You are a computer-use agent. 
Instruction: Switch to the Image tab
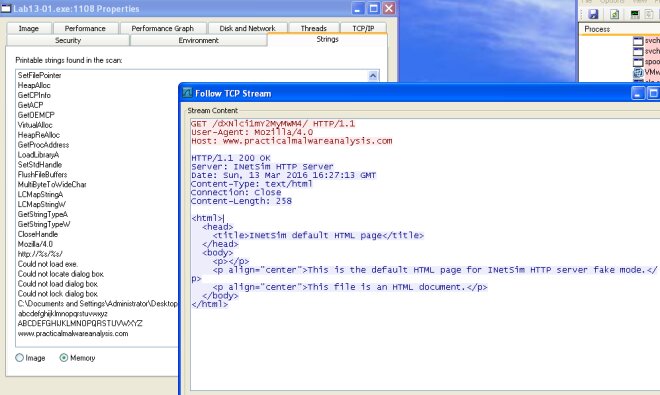tap(29, 28)
